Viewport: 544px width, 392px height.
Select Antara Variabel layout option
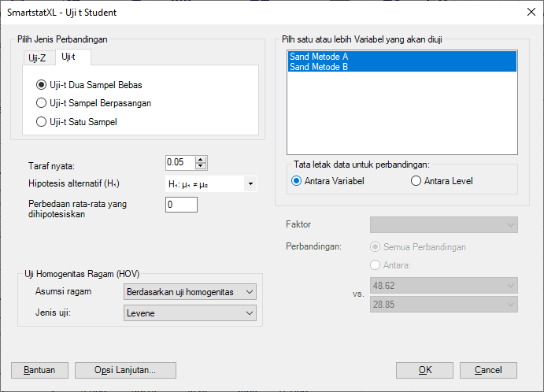tap(297, 181)
